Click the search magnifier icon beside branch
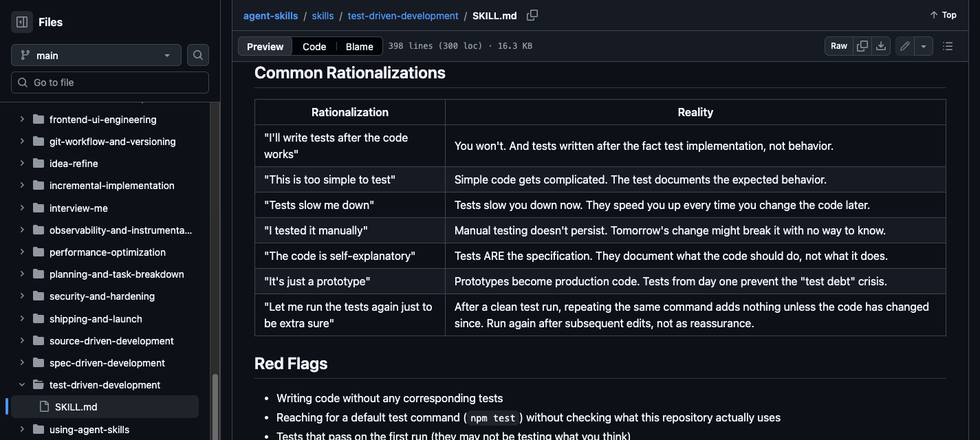Viewport: 980px width, 440px height. (x=198, y=55)
